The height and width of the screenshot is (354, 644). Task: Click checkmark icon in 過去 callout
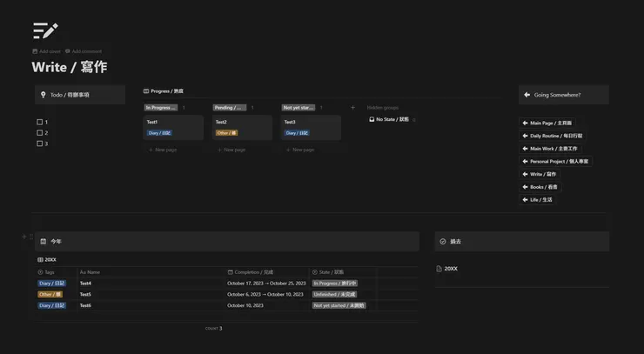tap(443, 242)
